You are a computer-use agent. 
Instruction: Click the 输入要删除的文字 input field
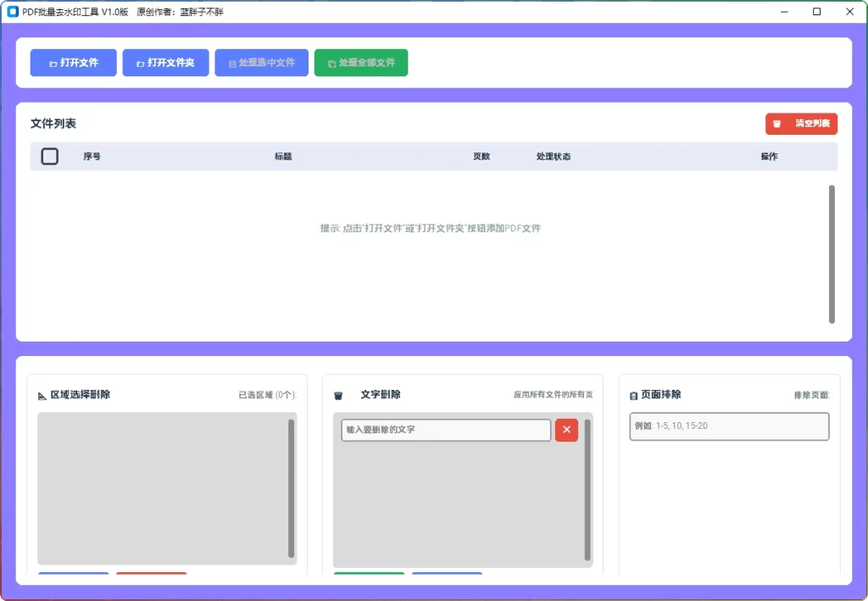click(x=445, y=430)
